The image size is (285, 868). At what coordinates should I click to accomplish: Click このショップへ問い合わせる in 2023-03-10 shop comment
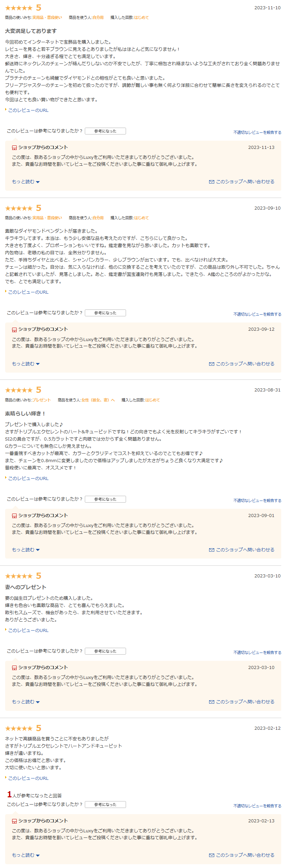[245, 702]
